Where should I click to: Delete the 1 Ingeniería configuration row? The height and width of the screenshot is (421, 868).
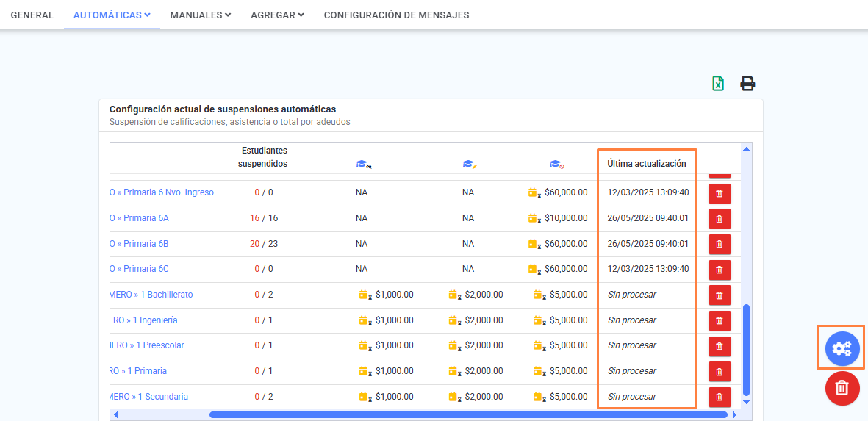pyautogui.click(x=720, y=320)
